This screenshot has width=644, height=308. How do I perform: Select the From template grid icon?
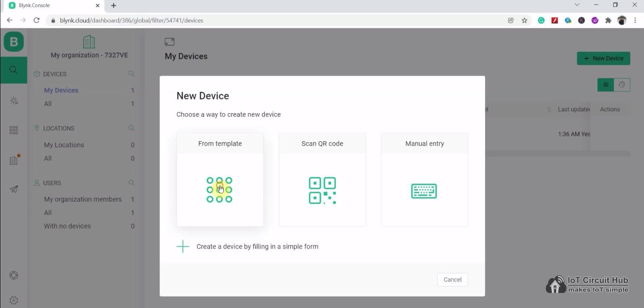point(219,190)
